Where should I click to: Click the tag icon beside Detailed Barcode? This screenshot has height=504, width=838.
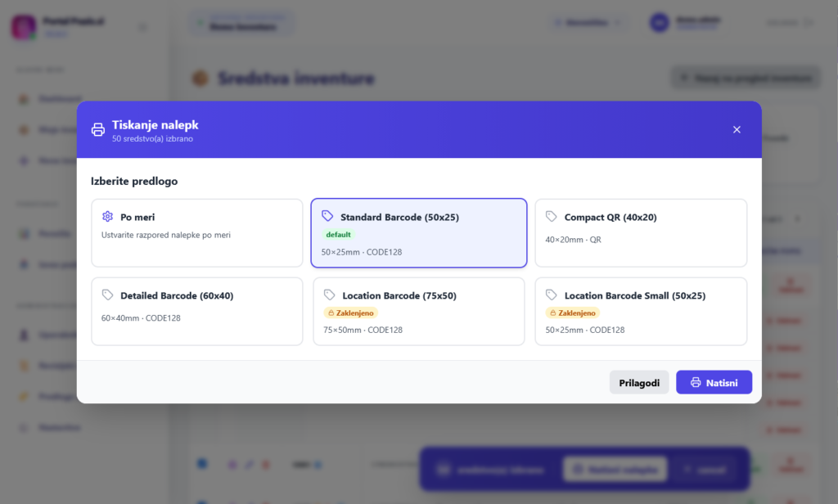[x=107, y=295]
